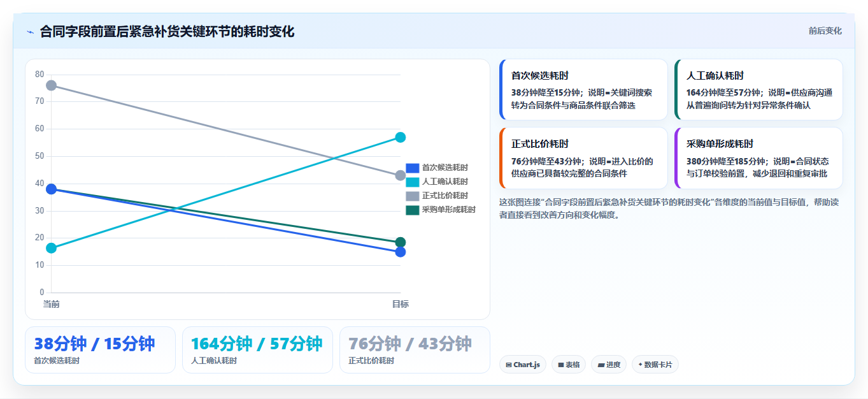The height and width of the screenshot is (399, 868).
Task: Toggle 采购单形成耗时 legend color box
Action: 413,210
